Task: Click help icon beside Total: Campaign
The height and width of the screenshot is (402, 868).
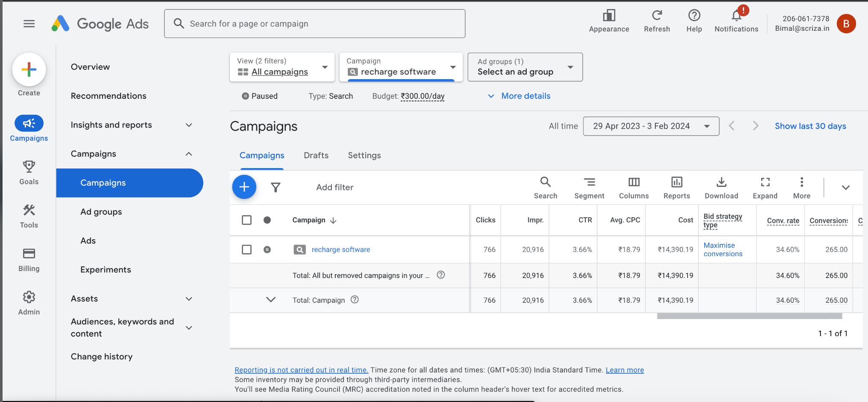Action: pyautogui.click(x=355, y=300)
